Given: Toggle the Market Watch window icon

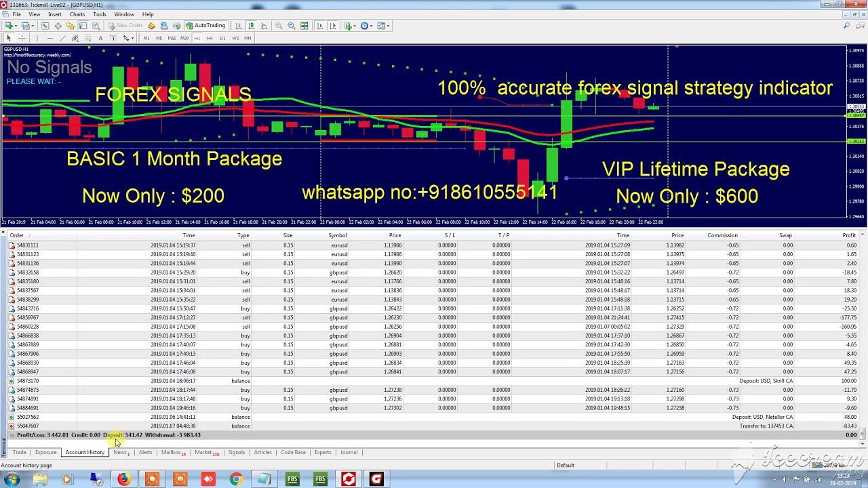Looking at the screenshot, I should (x=45, y=26).
